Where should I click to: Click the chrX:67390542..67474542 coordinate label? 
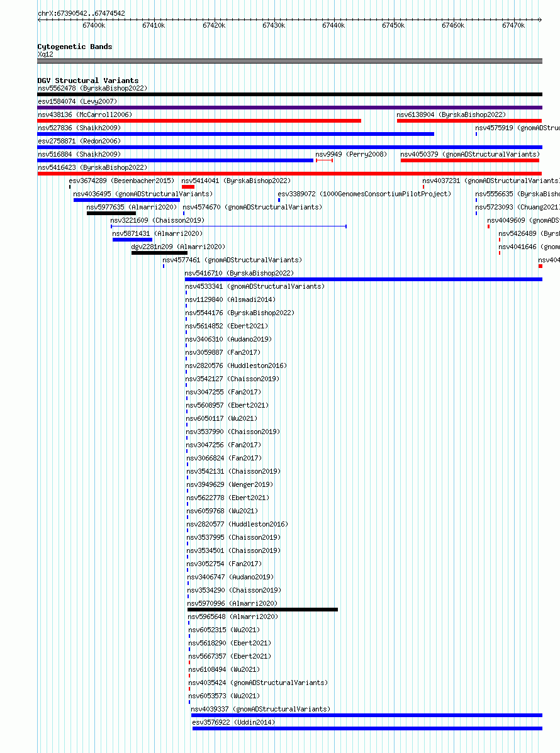[x=81, y=13]
